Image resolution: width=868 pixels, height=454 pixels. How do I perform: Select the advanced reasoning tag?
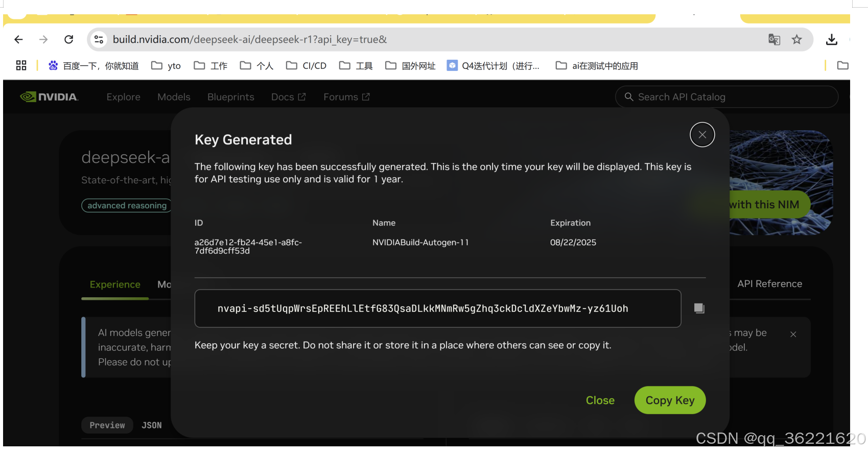point(127,205)
